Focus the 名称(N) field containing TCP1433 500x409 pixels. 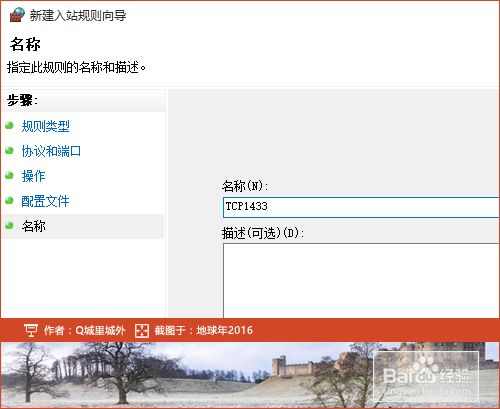361,207
